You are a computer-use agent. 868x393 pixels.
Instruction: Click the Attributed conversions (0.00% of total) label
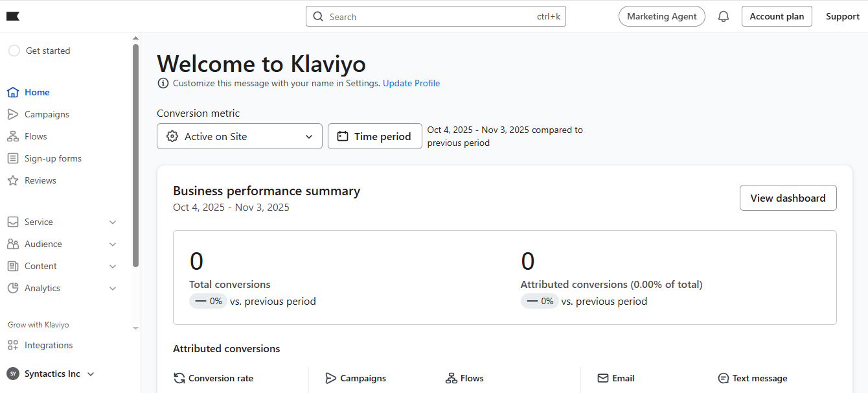611,284
